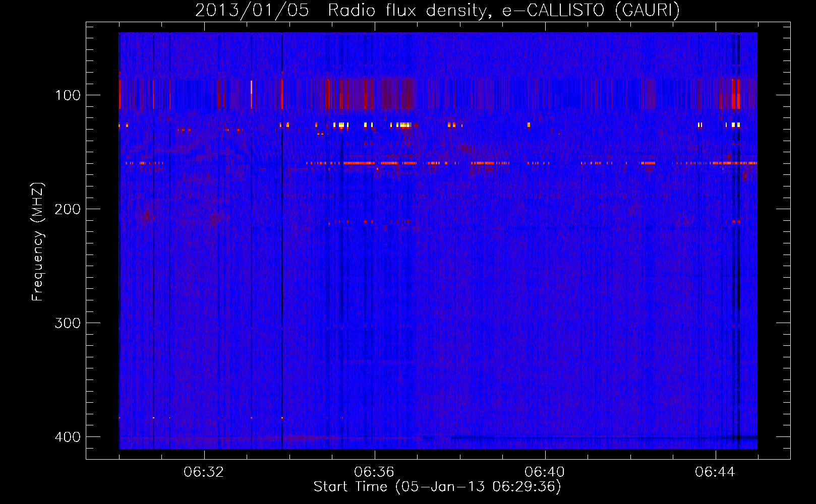This screenshot has width=816, height=504.
Task: Click the 06:32 time tick label
Action: (x=204, y=472)
